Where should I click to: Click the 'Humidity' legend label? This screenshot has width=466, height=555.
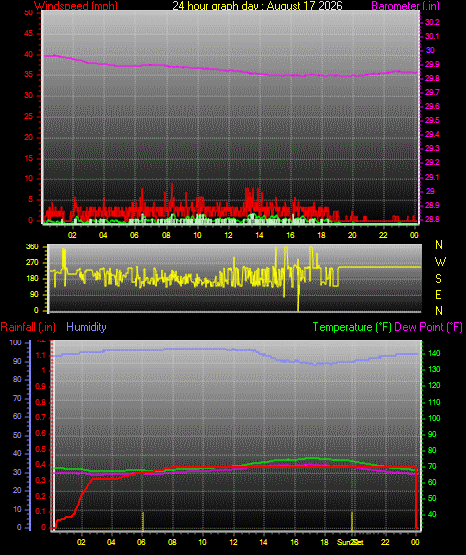[x=86, y=327]
